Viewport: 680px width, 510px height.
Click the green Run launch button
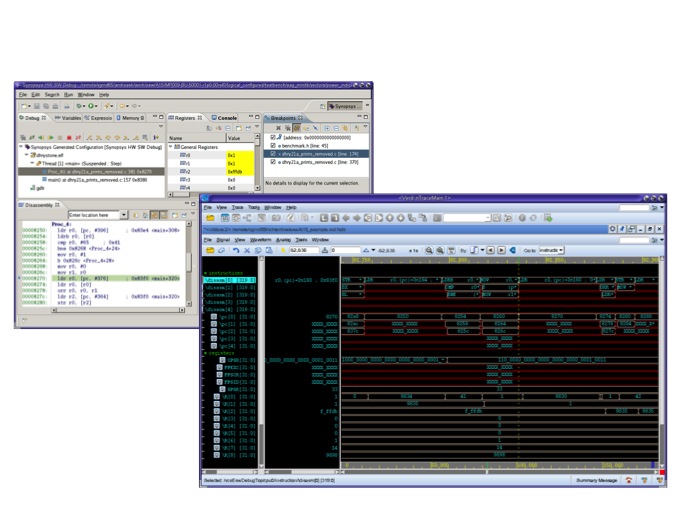coord(91,106)
